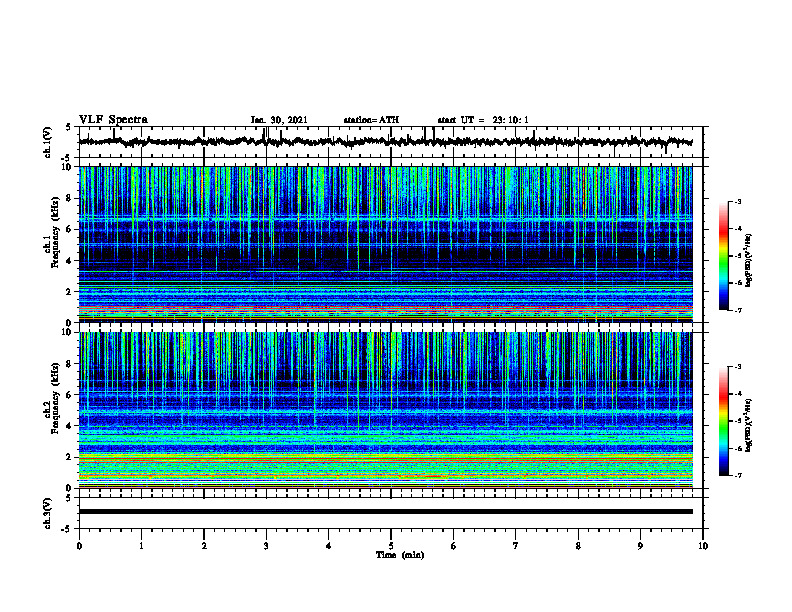Click the "-5" tick of ch.3(V) axis

coord(68,529)
